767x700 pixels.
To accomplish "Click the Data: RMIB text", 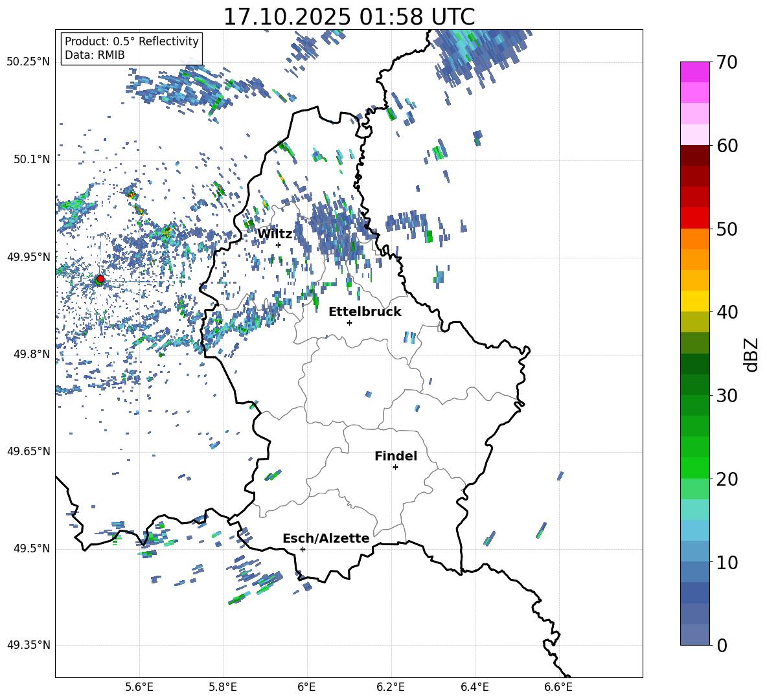I will [95, 55].
